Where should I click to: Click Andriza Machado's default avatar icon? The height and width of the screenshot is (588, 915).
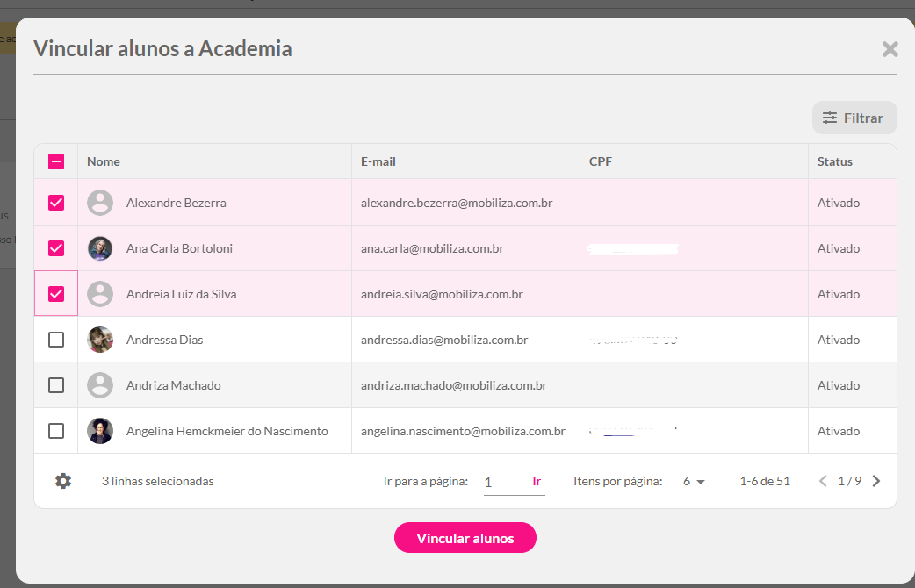(100, 385)
